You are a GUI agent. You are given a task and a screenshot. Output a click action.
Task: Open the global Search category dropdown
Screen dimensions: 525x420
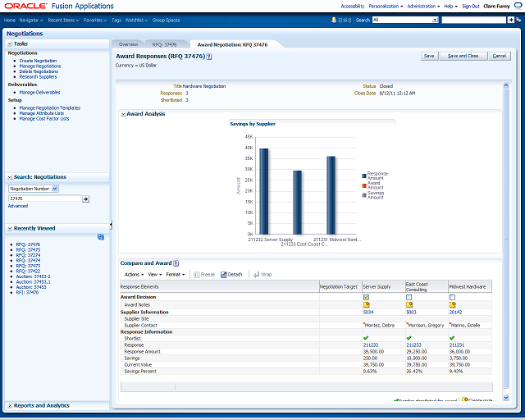coord(435,20)
